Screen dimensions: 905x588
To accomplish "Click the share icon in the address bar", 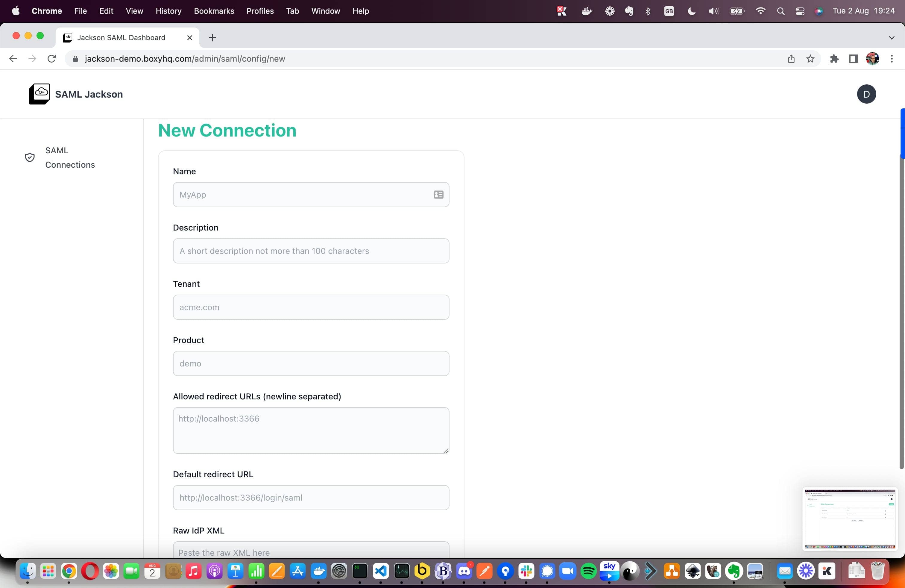I will 791,59.
